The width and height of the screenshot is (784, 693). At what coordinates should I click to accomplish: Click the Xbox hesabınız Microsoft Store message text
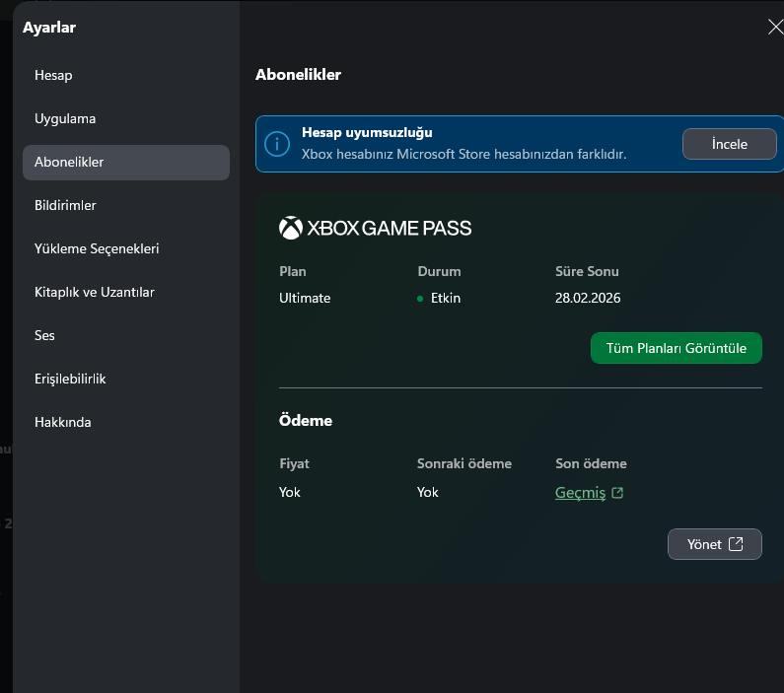[464, 155]
